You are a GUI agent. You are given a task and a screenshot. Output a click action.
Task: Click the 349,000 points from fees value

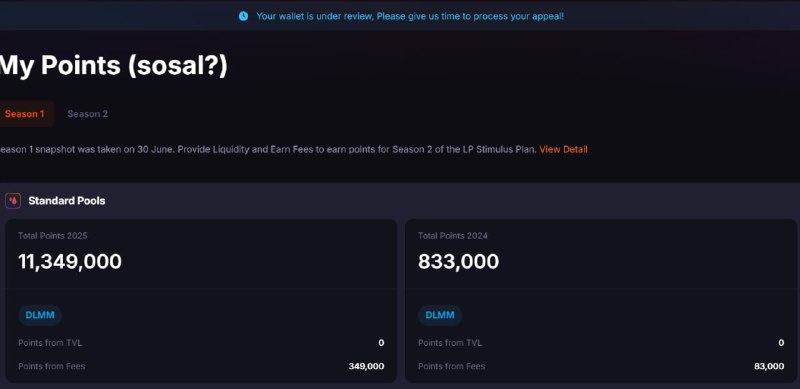(366, 366)
